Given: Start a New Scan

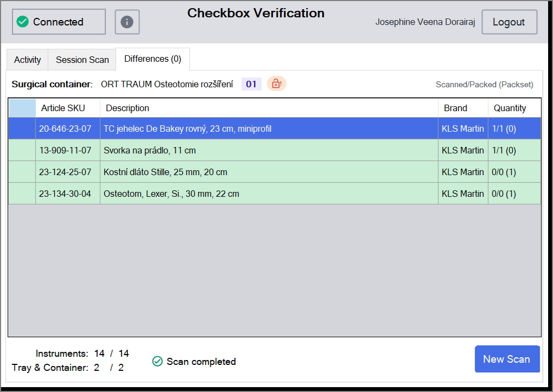Looking at the screenshot, I should (x=507, y=359).
